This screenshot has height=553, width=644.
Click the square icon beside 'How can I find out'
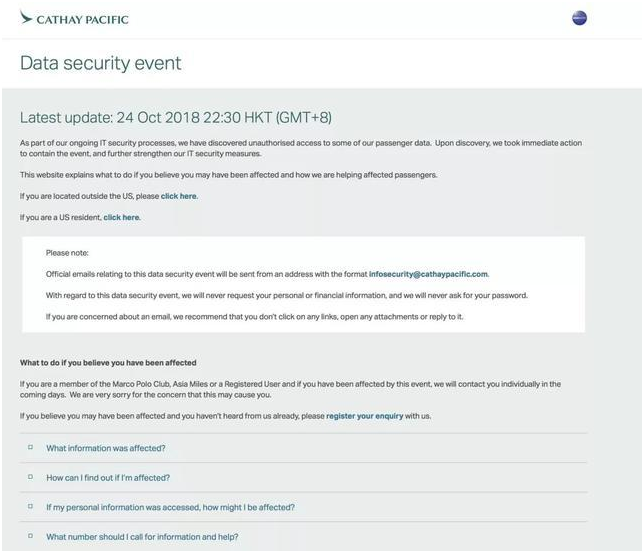point(31,477)
